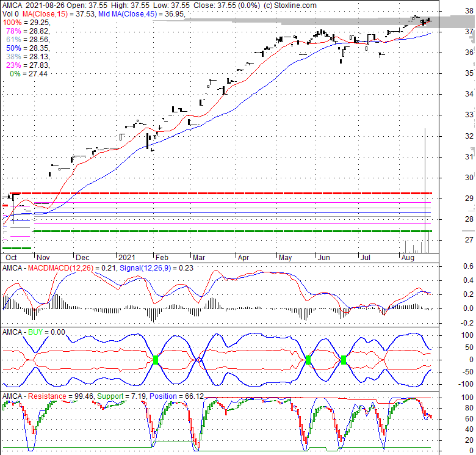Click the Jun month axis label

(x=323, y=258)
